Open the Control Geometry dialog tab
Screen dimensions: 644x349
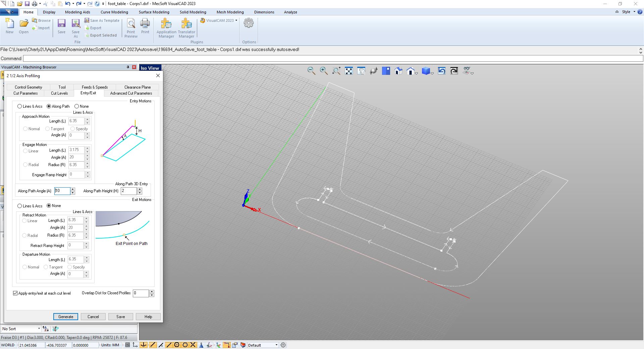(29, 87)
